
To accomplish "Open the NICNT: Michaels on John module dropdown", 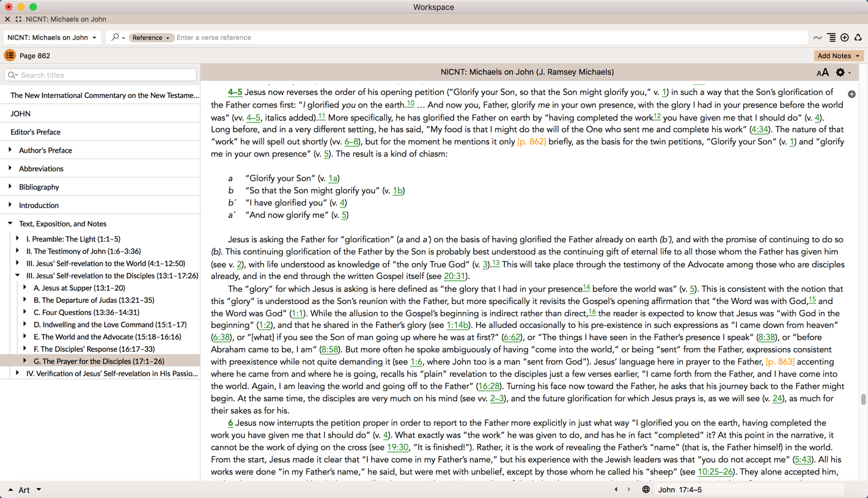I will (x=52, y=38).
